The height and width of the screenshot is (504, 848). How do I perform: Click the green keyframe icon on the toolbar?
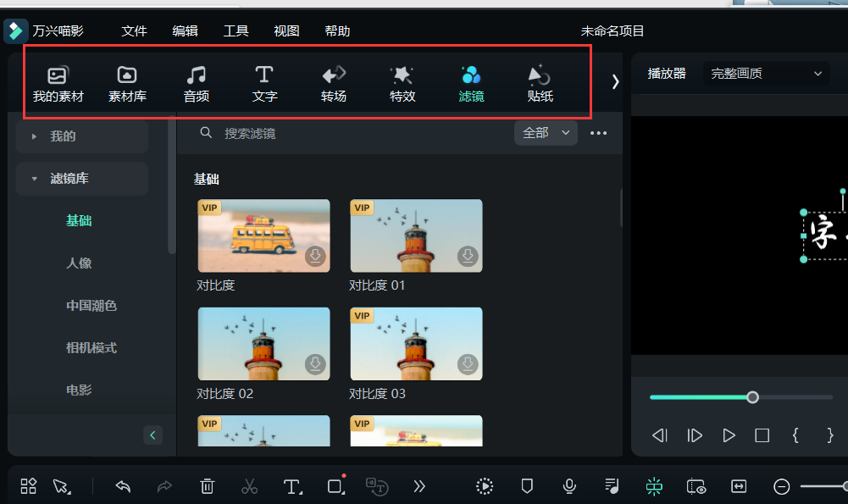[x=653, y=486]
